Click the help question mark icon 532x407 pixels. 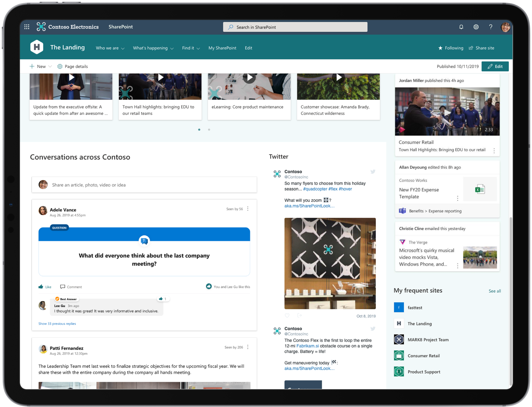(490, 27)
